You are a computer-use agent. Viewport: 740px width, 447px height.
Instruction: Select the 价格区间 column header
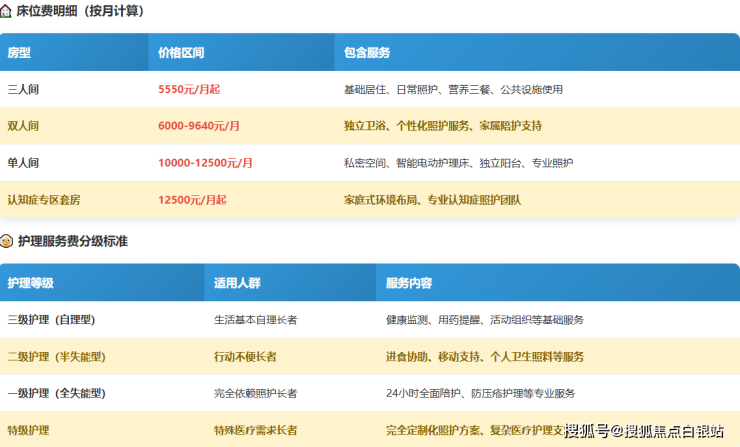(179, 52)
